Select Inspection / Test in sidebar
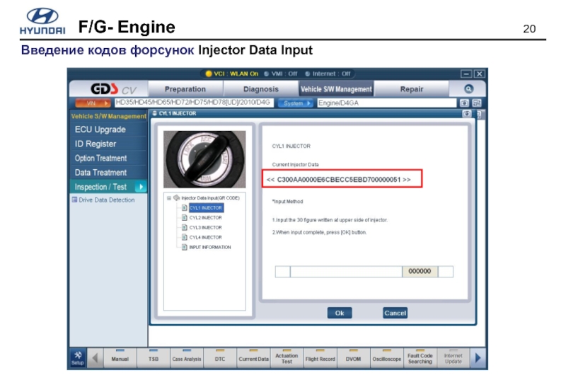The image size is (566, 392). pyautogui.click(x=108, y=187)
